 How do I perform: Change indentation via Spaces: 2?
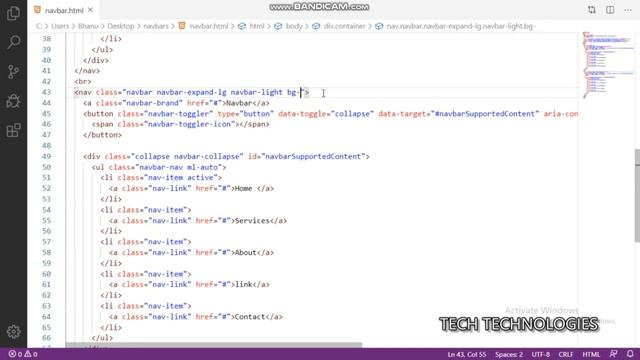[x=509, y=354]
